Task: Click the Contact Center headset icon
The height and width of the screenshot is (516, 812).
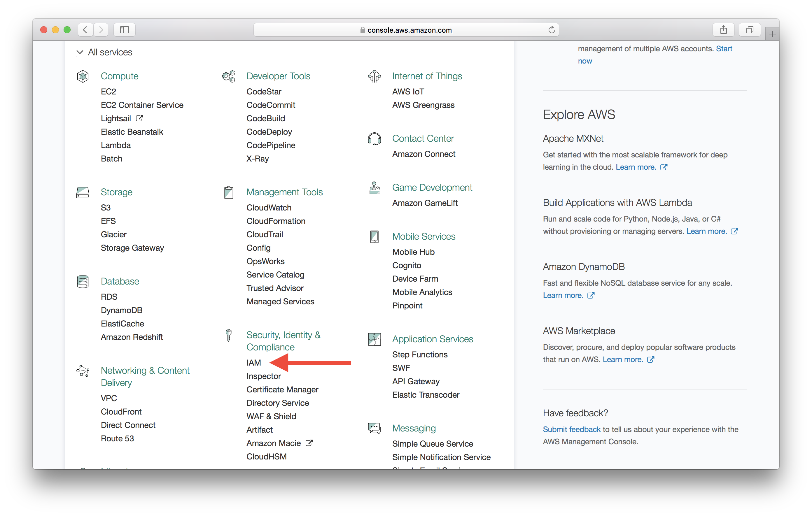Action: coord(374,138)
